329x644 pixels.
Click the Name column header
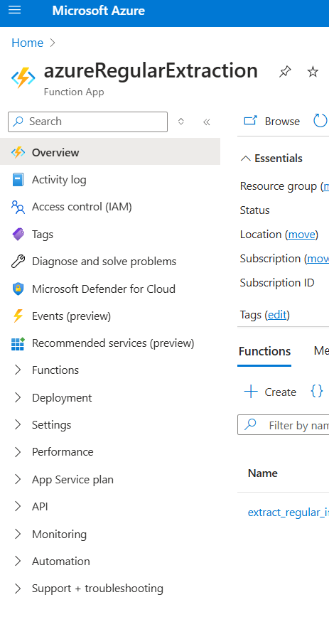pos(263,473)
